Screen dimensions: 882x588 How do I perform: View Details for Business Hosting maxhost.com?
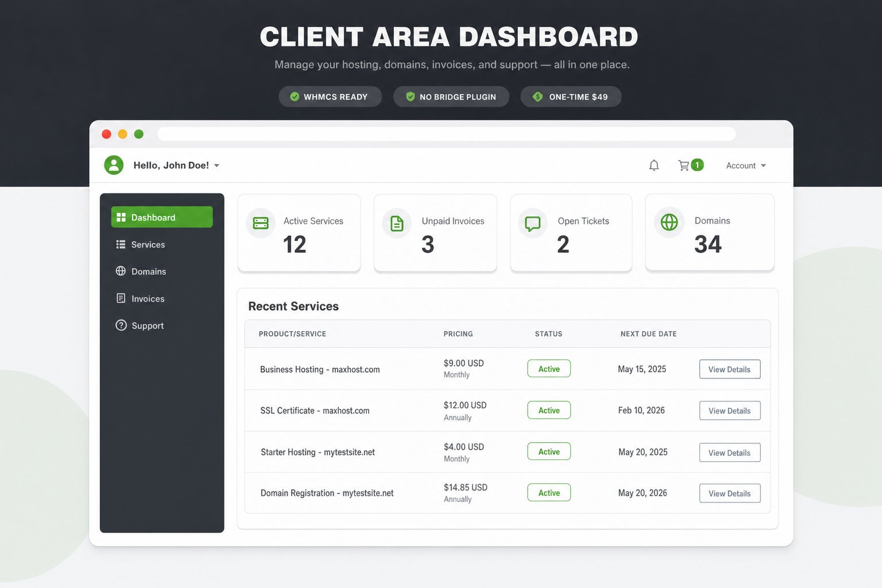pos(729,369)
